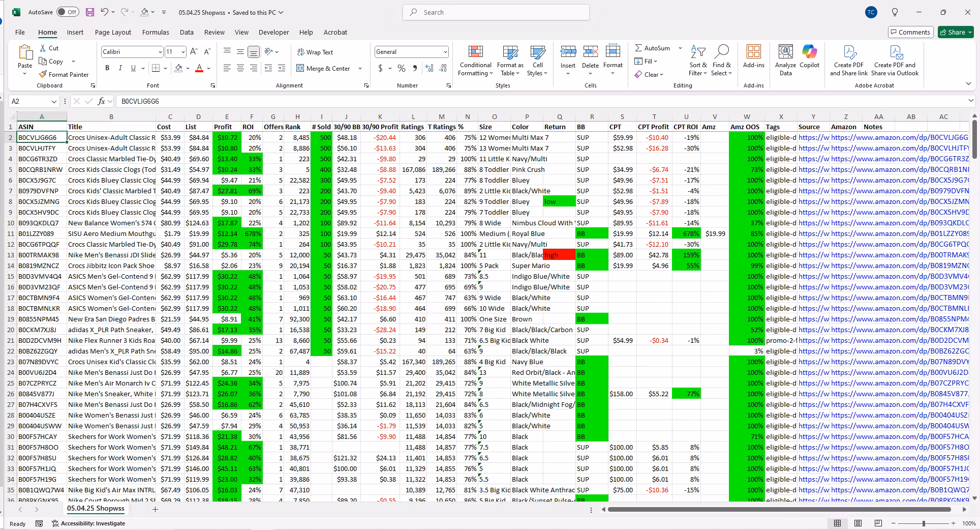The image size is (980, 530).
Task: Open Find & Select magnifier
Action: [721, 61]
